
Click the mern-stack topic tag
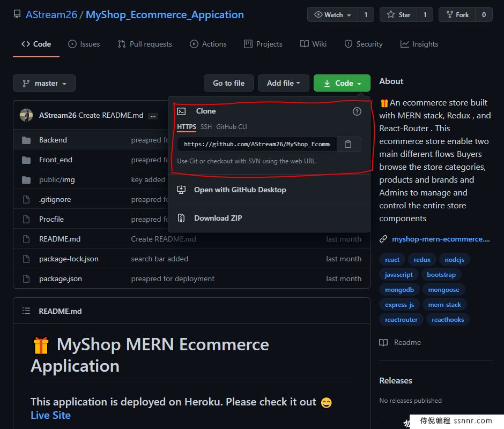[x=444, y=304]
